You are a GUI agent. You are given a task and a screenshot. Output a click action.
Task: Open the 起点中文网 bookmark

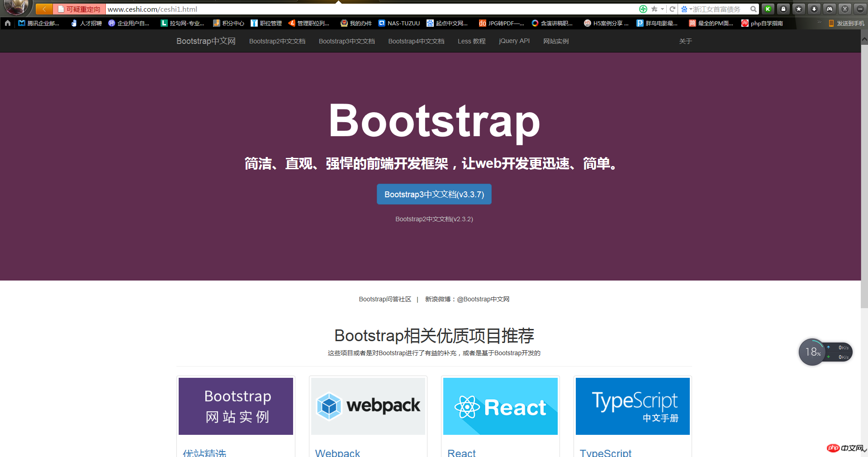[447, 23]
